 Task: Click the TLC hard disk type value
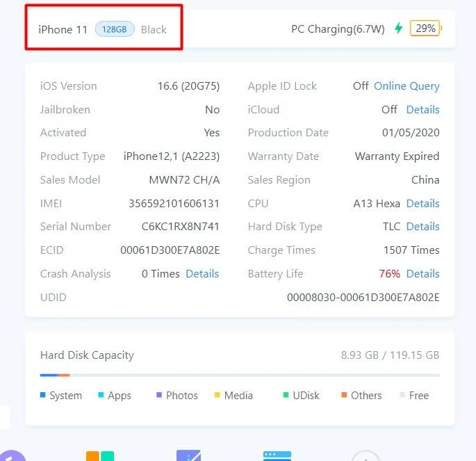tap(392, 226)
